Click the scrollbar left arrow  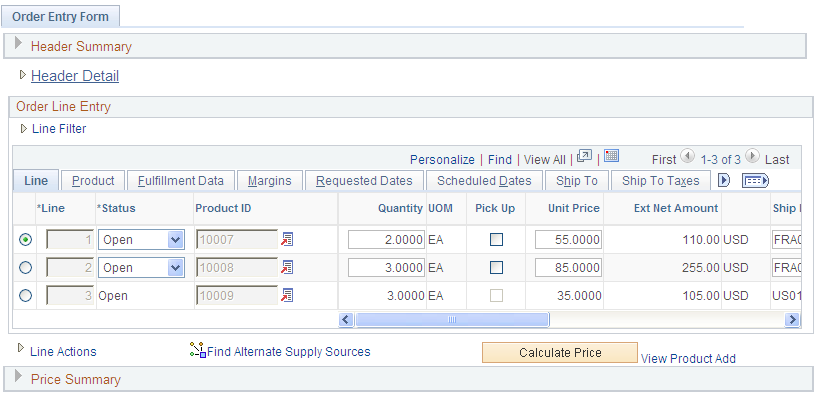click(x=346, y=319)
